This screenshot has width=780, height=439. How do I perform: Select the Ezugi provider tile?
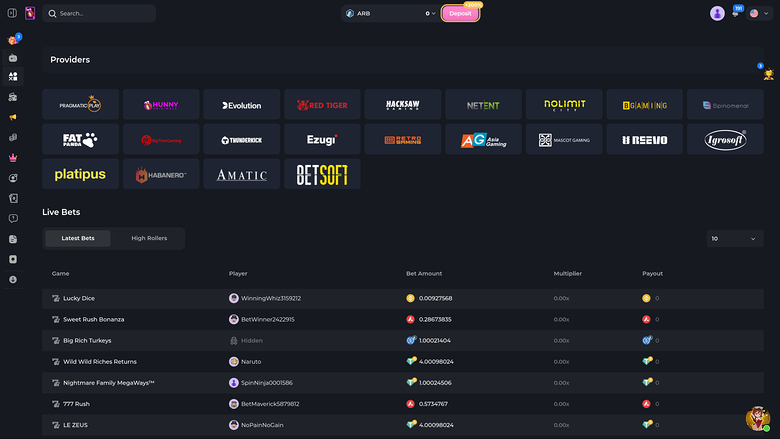(x=322, y=139)
